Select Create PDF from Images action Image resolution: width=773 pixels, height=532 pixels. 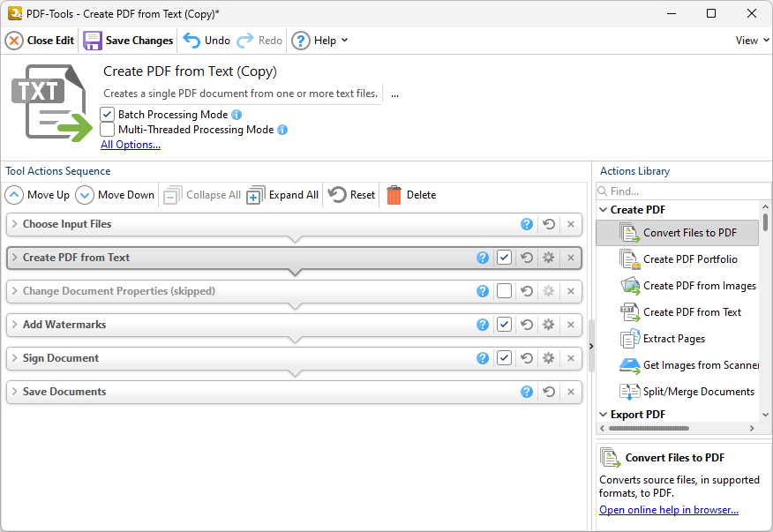coord(678,286)
